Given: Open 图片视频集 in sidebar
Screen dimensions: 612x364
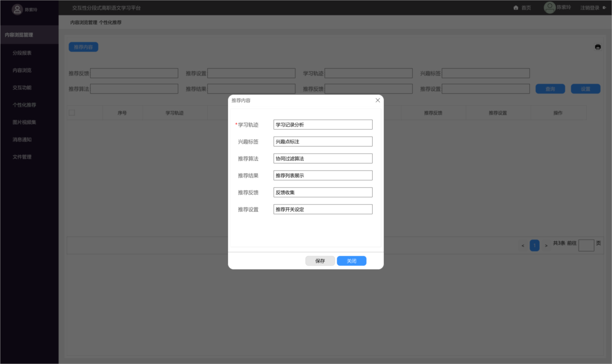Looking at the screenshot, I should [24, 122].
